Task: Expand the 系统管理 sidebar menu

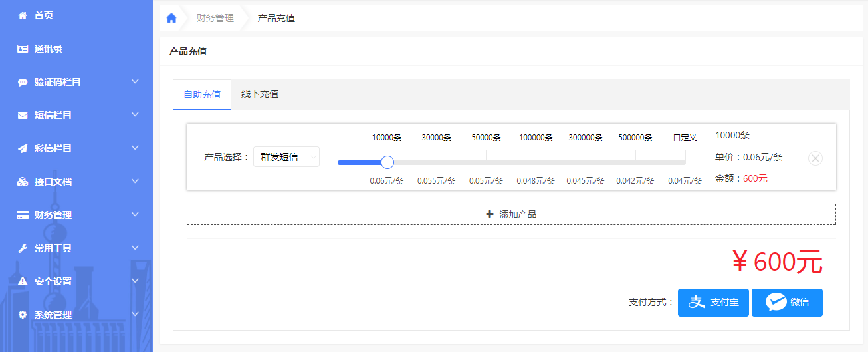Action: point(76,315)
